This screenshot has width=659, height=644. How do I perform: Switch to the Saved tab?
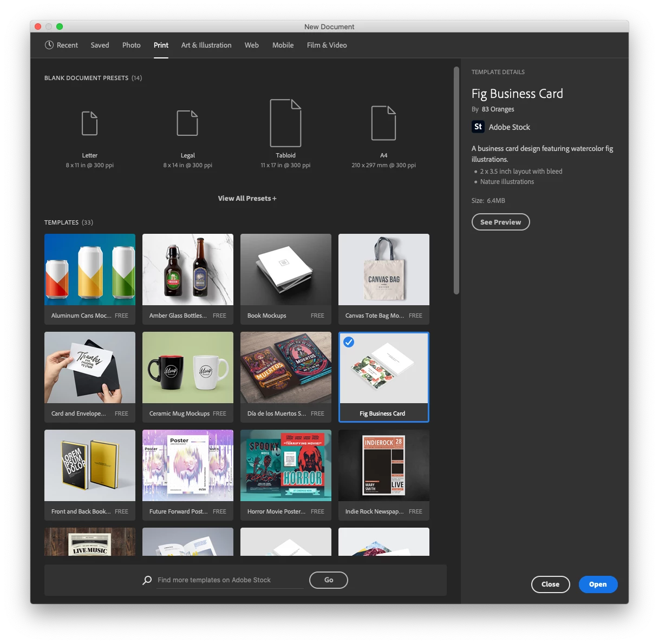click(100, 45)
